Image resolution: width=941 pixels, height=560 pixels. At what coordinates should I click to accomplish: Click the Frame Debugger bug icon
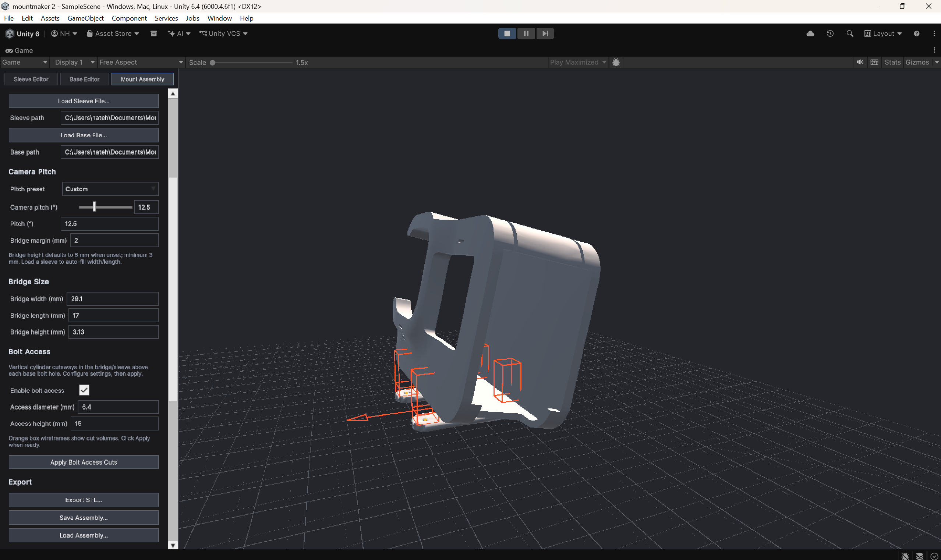point(616,62)
